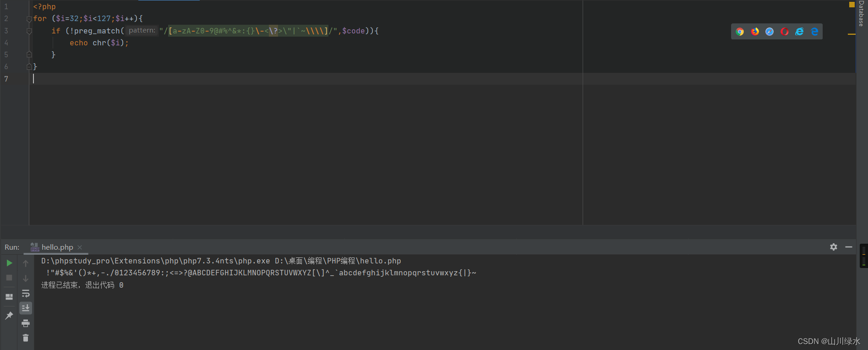Viewport: 868px width, 350px height.
Task: Open preview in Internet Explorer
Action: coord(799,32)
